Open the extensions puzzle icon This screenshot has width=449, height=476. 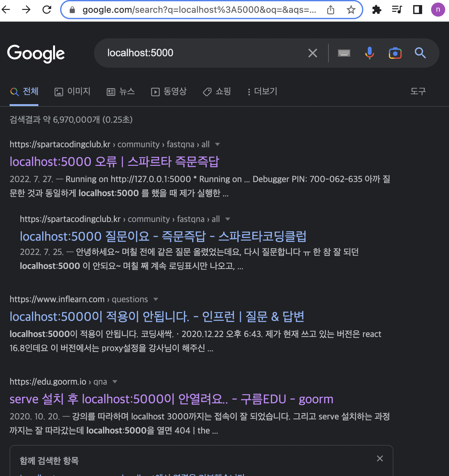click(x=377, y=10)
